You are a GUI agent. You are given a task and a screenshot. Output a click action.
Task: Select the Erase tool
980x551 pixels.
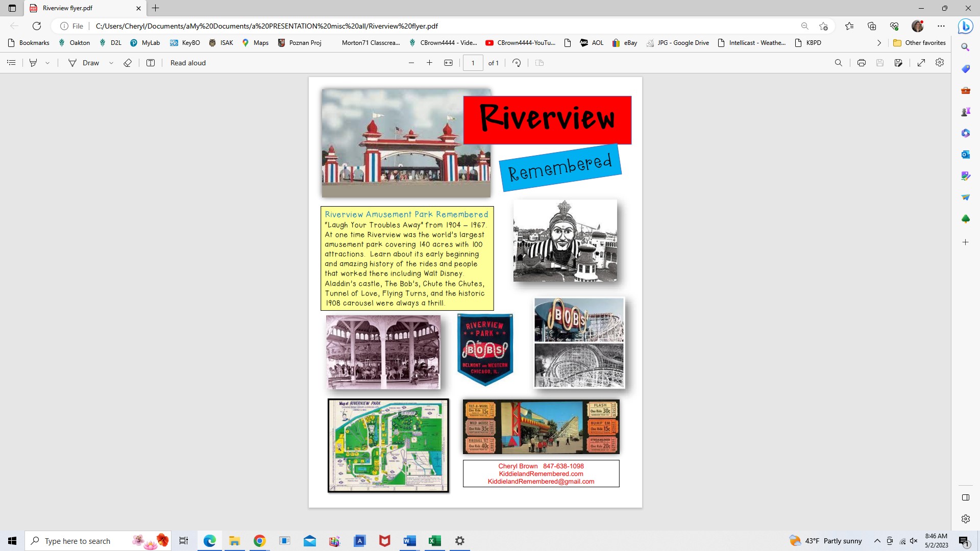(128, 63)
